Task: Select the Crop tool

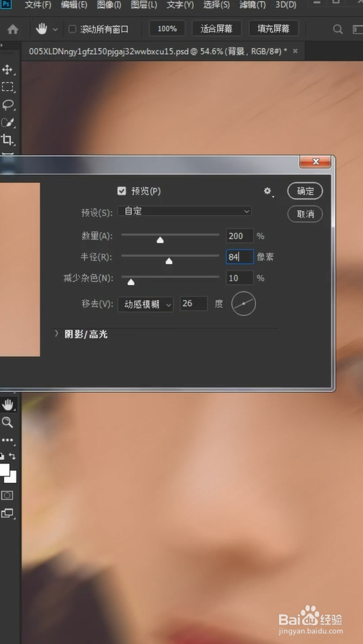Action: pyautogui.click(x=7, y=139)
